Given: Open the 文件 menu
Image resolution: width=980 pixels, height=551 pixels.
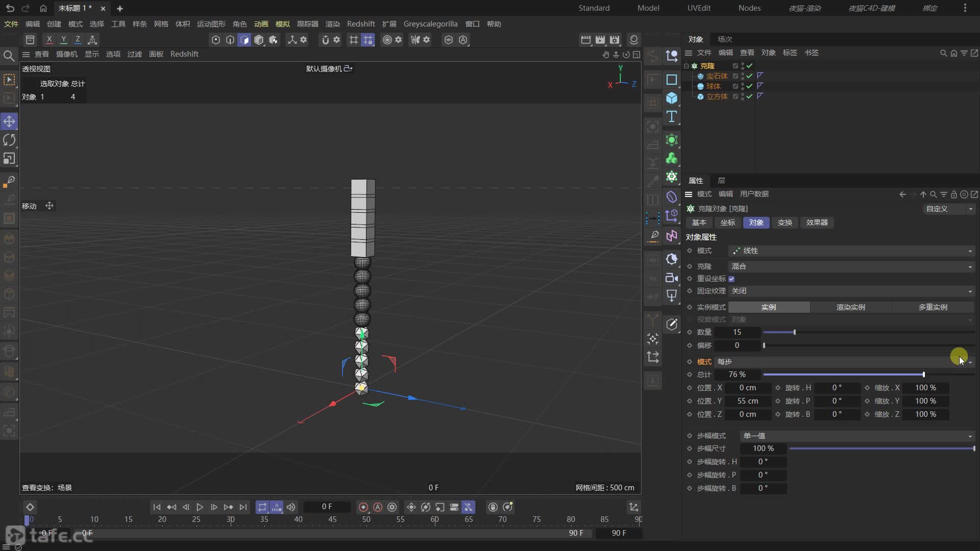Looking at the screenshot, I should point(11,24).
